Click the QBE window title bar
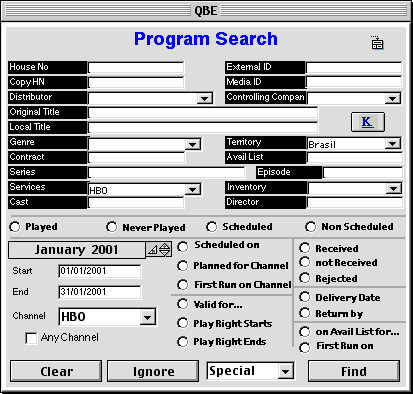413x394 pixels. point(206,11)
